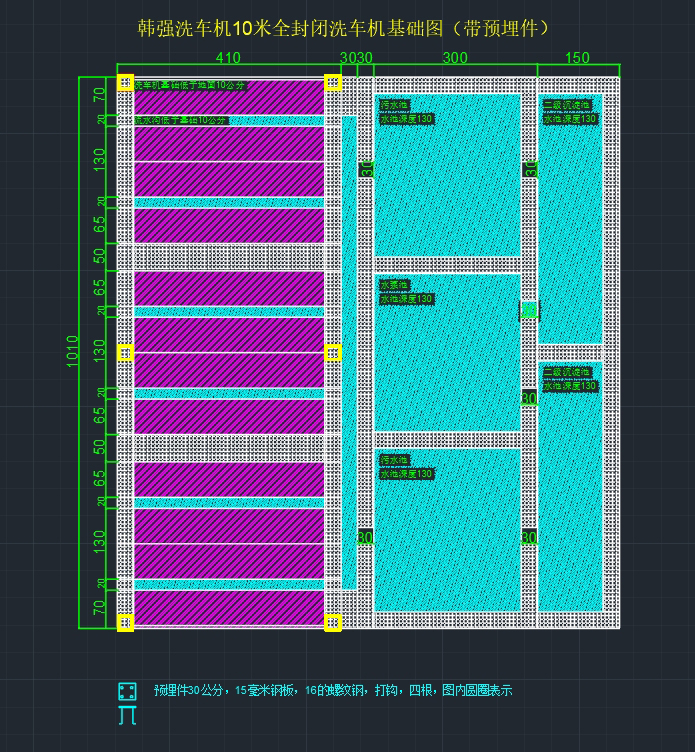695x752 pixels.
Task: Click the embedded plate legend icon with four dots
Action: (x=127, y=692)
